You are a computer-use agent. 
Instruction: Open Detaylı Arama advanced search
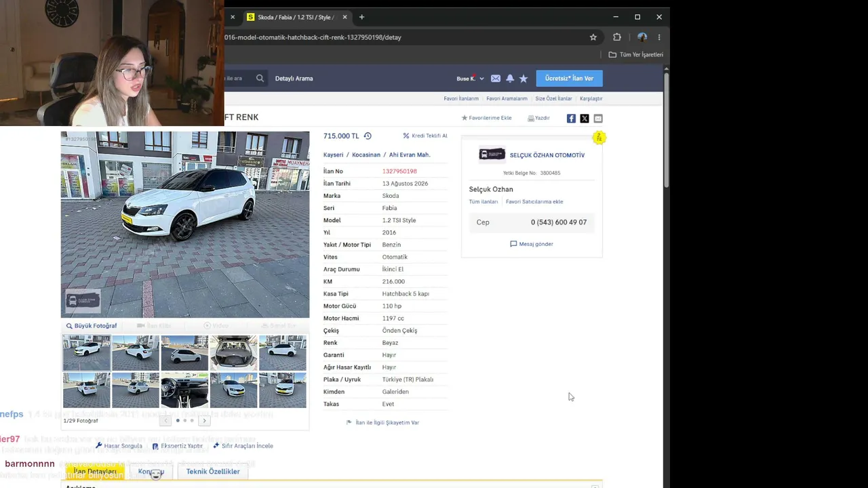click(294, 79)
